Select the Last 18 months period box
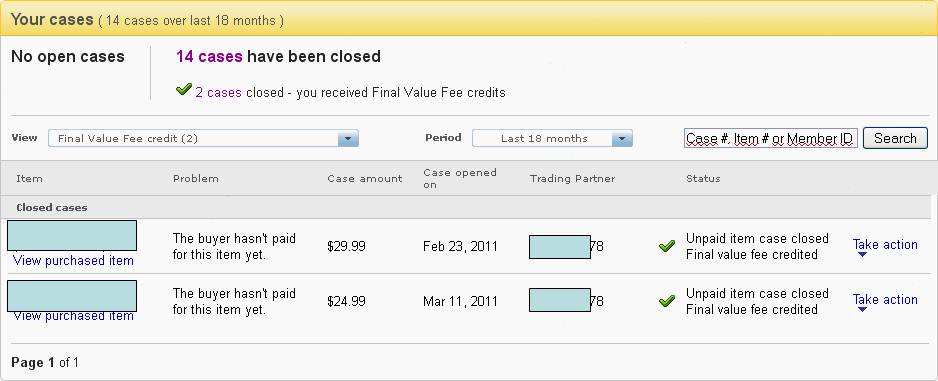Screen dimensions: 938x381 tap(552, 139)
